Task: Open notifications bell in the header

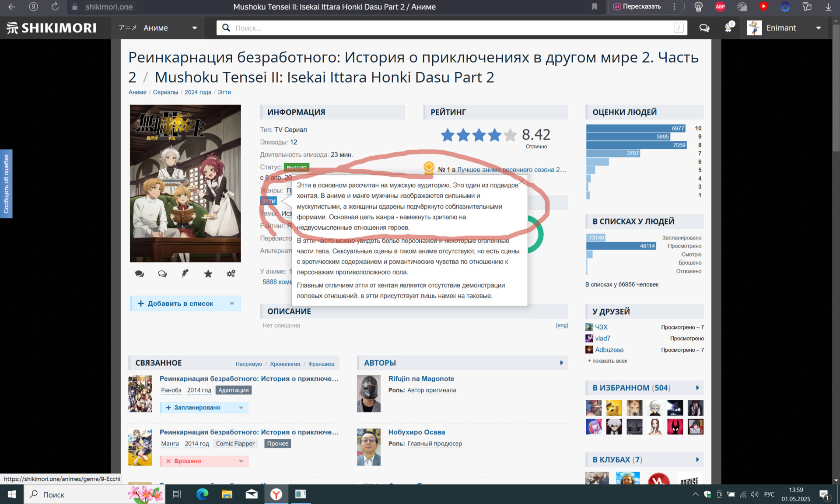Action: point(728,28)
